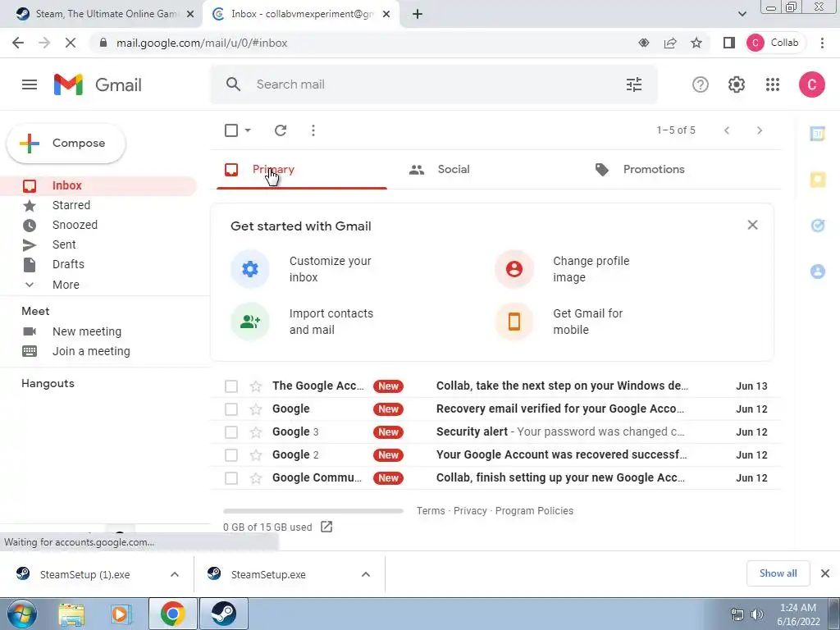Select the Recovery email verified message checkbox

point(231,409)
